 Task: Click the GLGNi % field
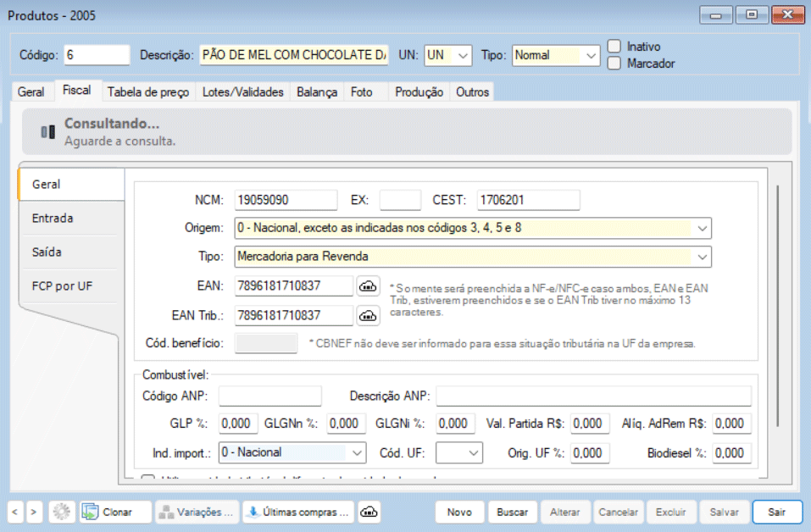coord(455,424)
